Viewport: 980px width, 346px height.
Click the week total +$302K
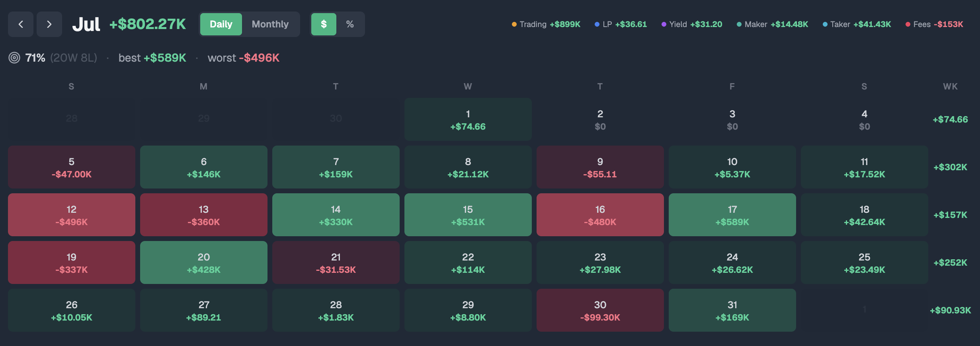[x=950, y=167]
